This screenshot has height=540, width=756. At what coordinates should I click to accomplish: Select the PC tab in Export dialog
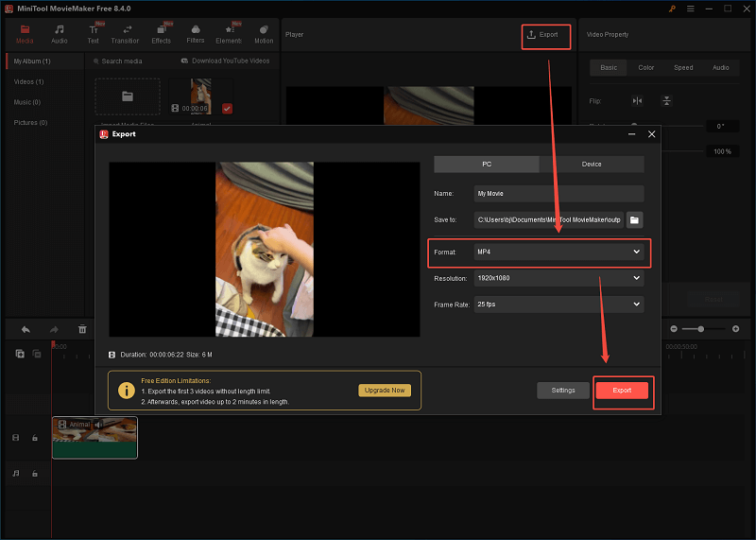pyautogui.click(x=487, y=164)
